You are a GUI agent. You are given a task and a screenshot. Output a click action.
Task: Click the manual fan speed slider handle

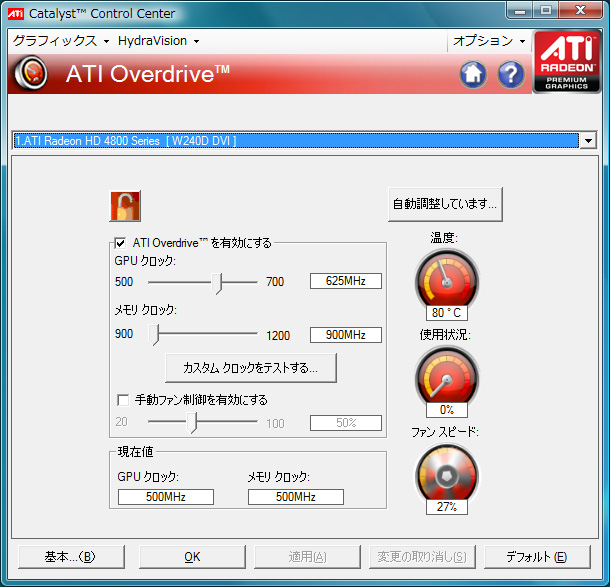click(192, 422)
